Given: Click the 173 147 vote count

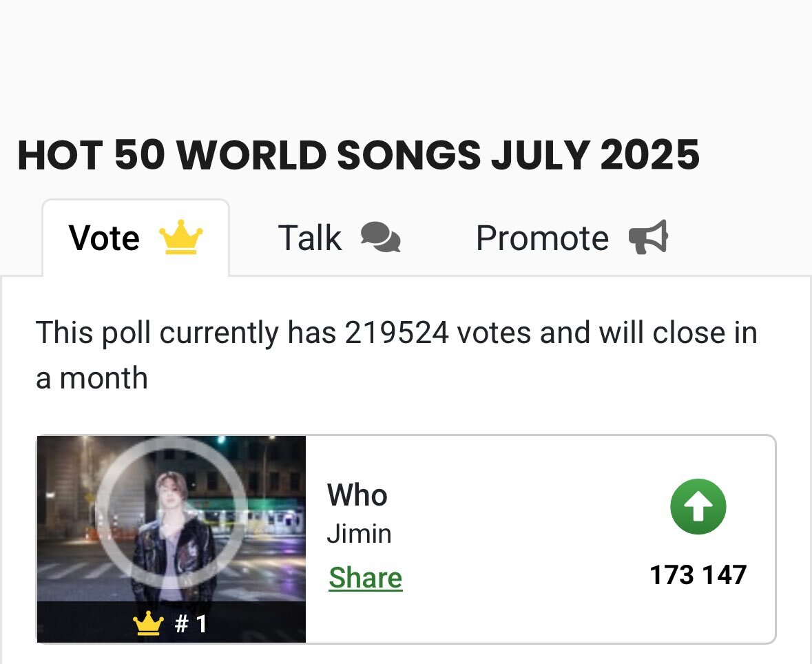Looking at the screenshot, I should click(x=698, y=575).
